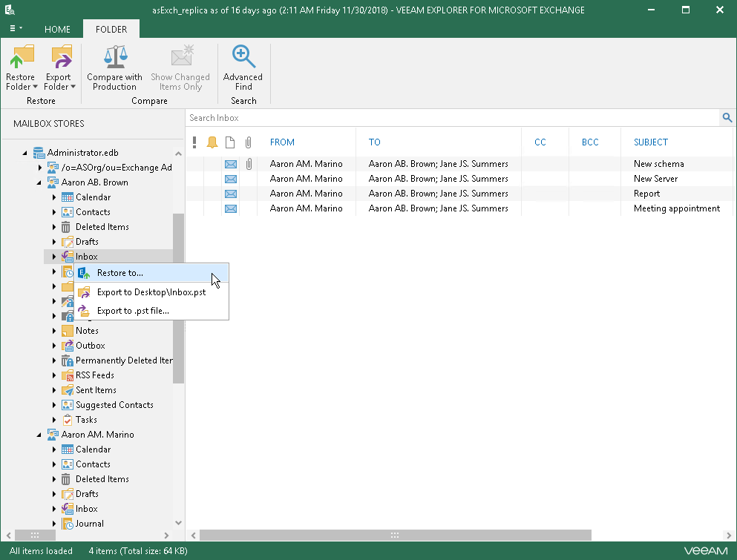
Task: Click tree panel scroll right arrow
Action: [x=166, y=535]
